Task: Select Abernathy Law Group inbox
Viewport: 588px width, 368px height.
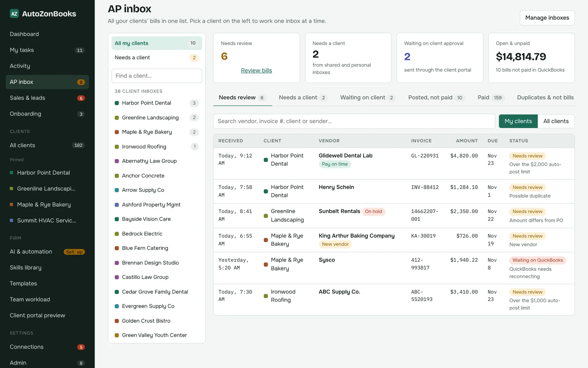Action: (x=157, y=161)
